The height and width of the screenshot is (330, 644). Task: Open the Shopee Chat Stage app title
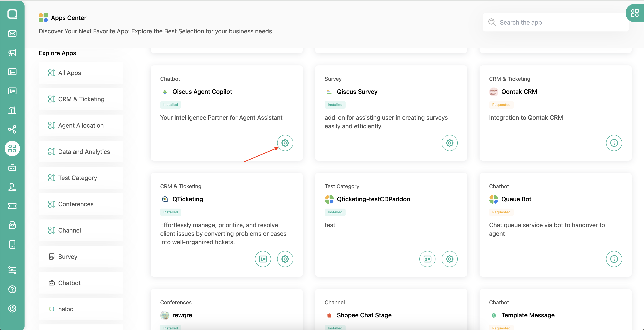point(364,315)
